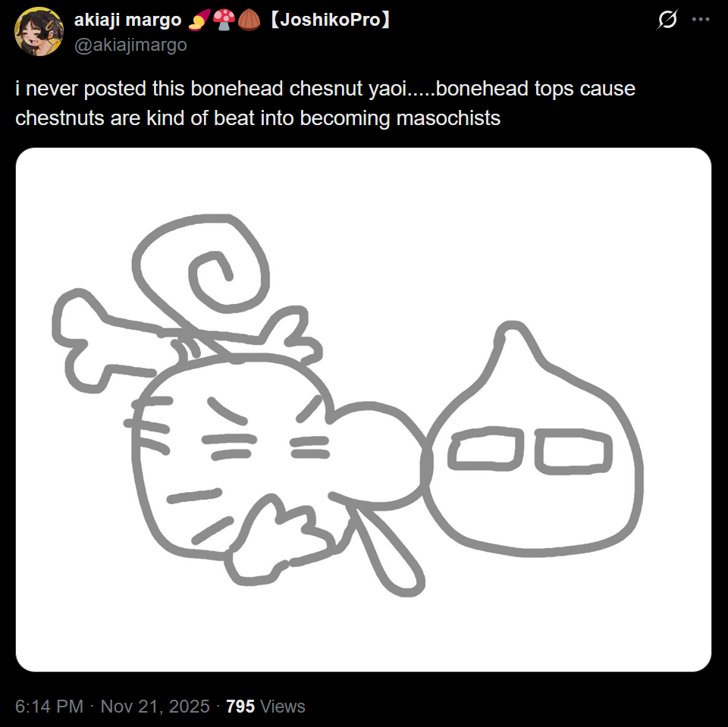Click the 【JoshikoPro】 label in name
Viewport: 728px width, 727px height.
329,20
